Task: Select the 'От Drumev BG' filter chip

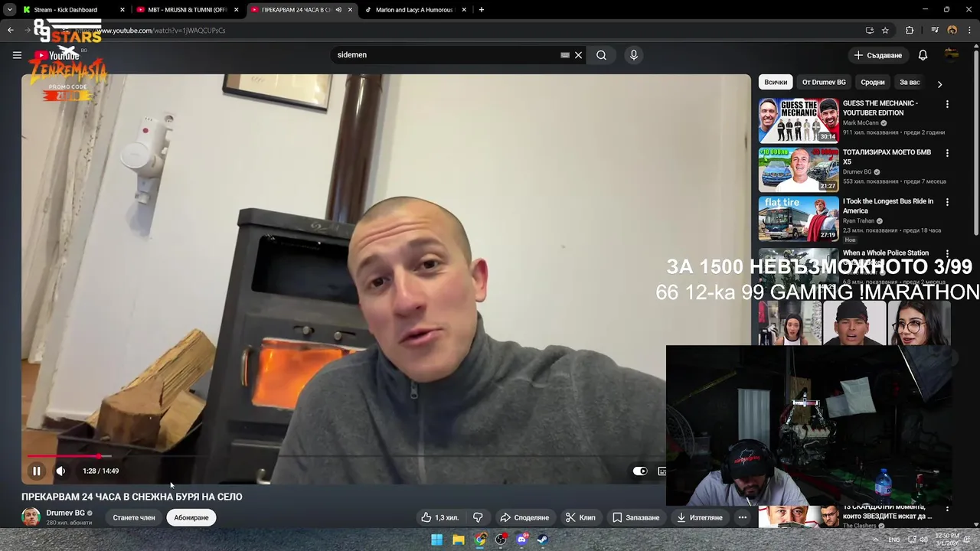Action: coord(824,82)
